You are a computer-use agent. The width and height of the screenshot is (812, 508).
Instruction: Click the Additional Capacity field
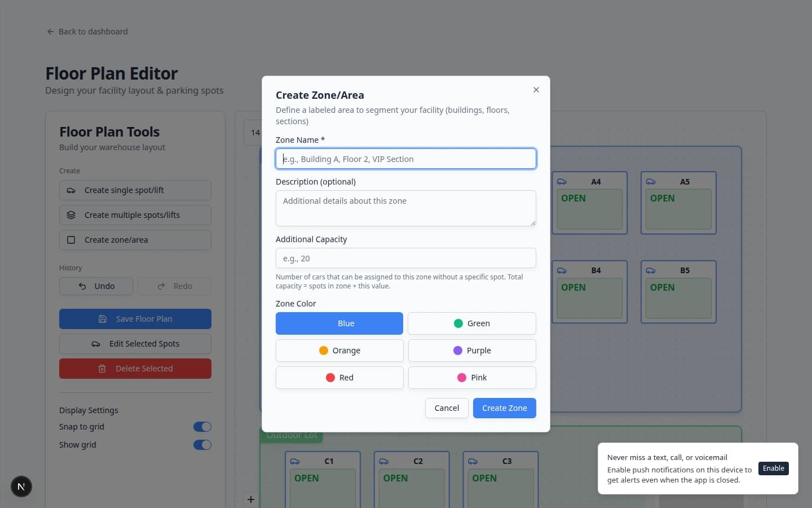coord(405,258)
